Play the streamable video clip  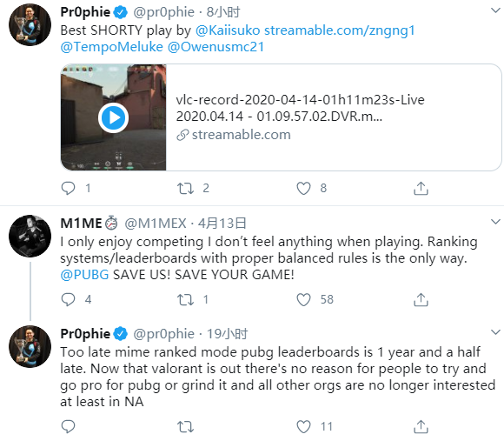(114, 117)
